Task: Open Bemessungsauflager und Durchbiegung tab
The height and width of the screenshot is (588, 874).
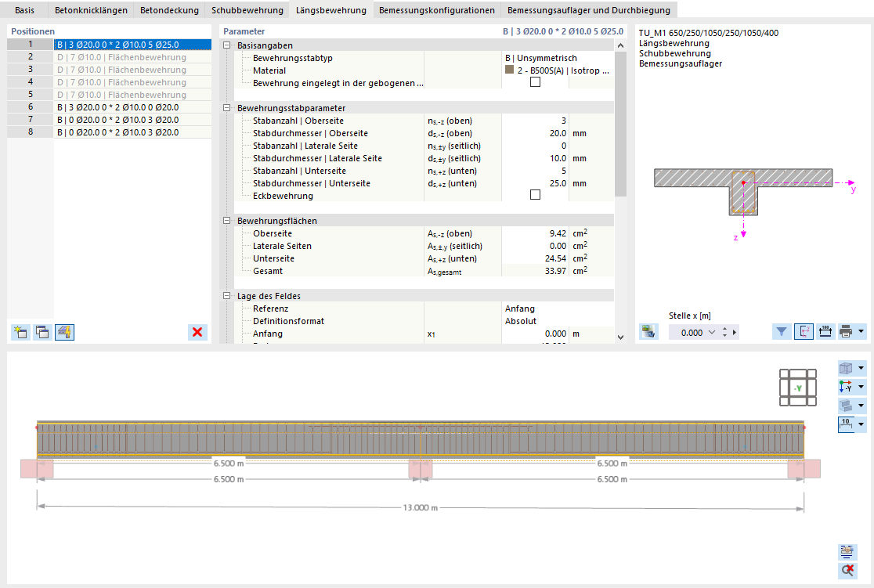Action: pyautogui.click(x=589, y=10)
